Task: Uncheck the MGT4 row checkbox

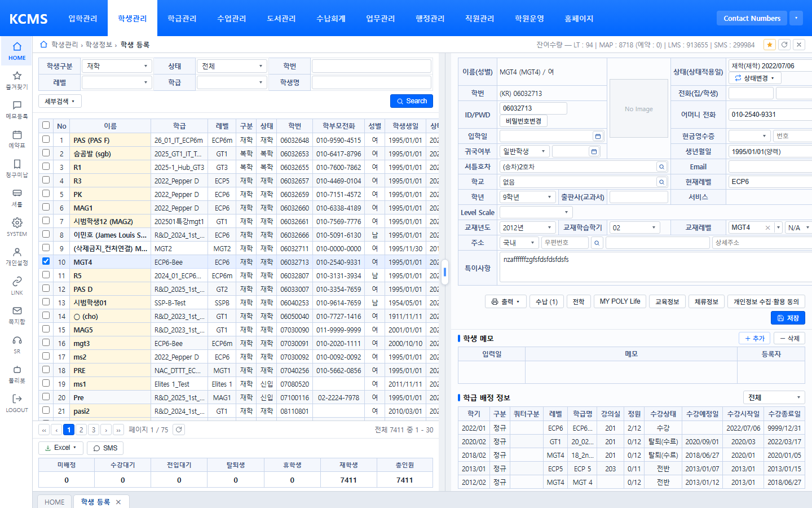Action: click(x=46, y=261)
